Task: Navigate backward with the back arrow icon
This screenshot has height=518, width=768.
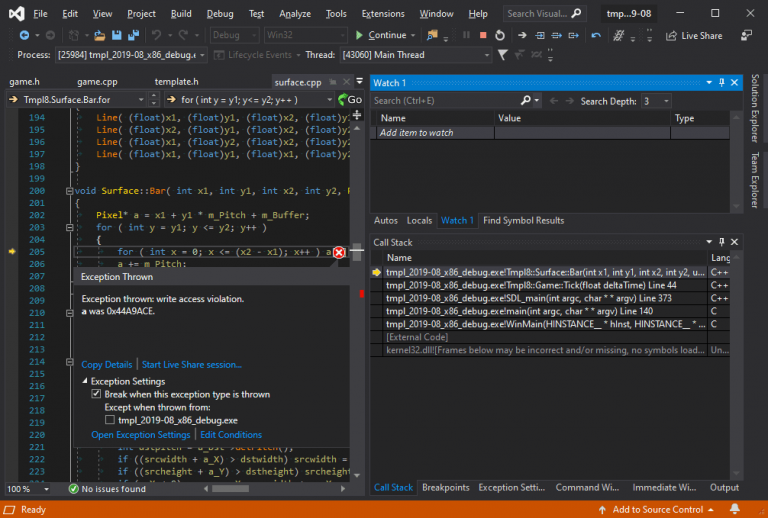Action: pos(24,35)
